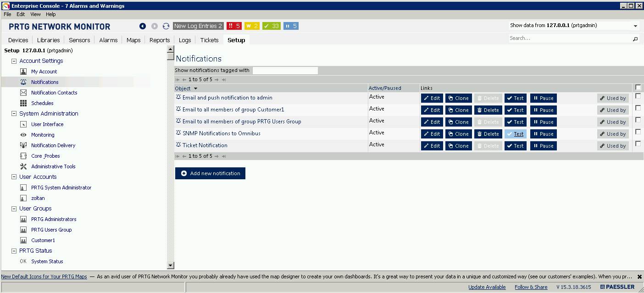Open red down alarms counter showing 5

tap(234, 26)
